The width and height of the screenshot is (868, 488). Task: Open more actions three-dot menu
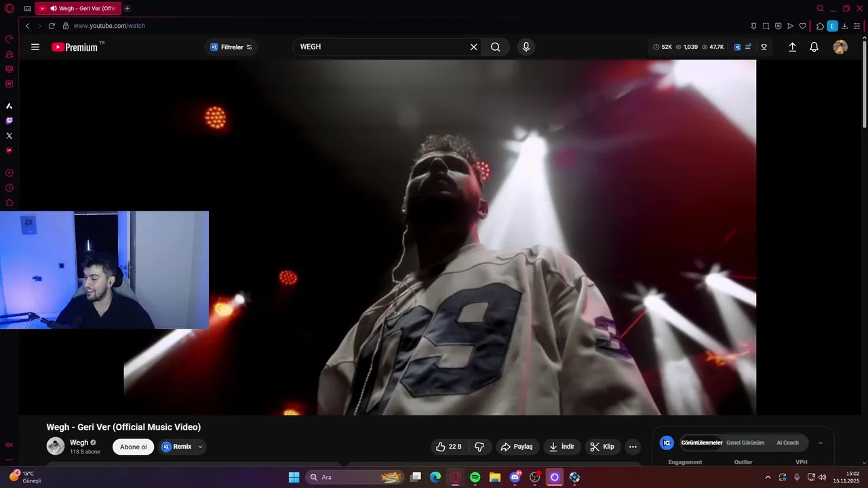coord(633,447)
